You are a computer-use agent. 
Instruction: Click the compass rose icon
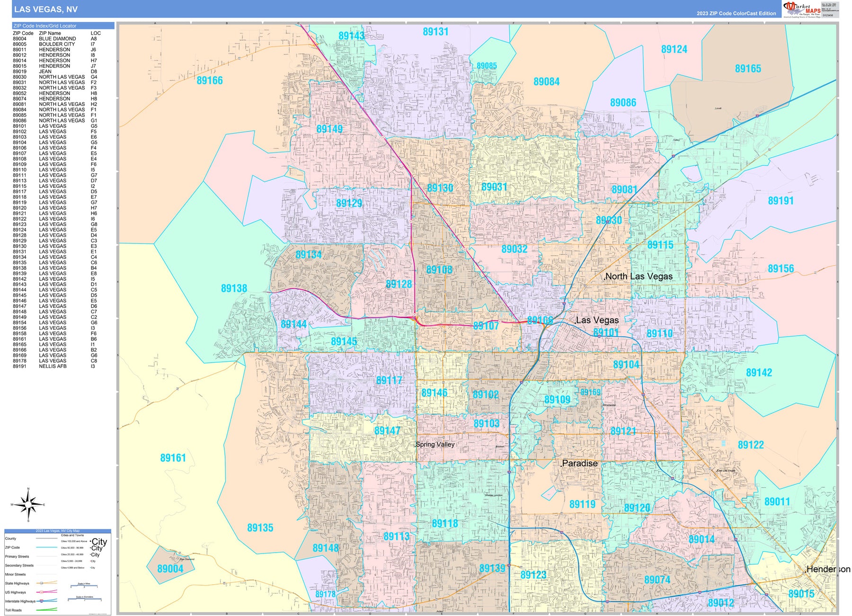click(x=28, y=505)
